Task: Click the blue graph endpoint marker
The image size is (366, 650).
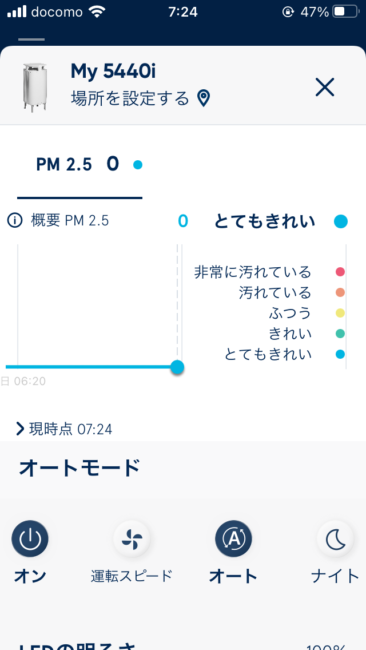Action: click(x=177, y=367)
